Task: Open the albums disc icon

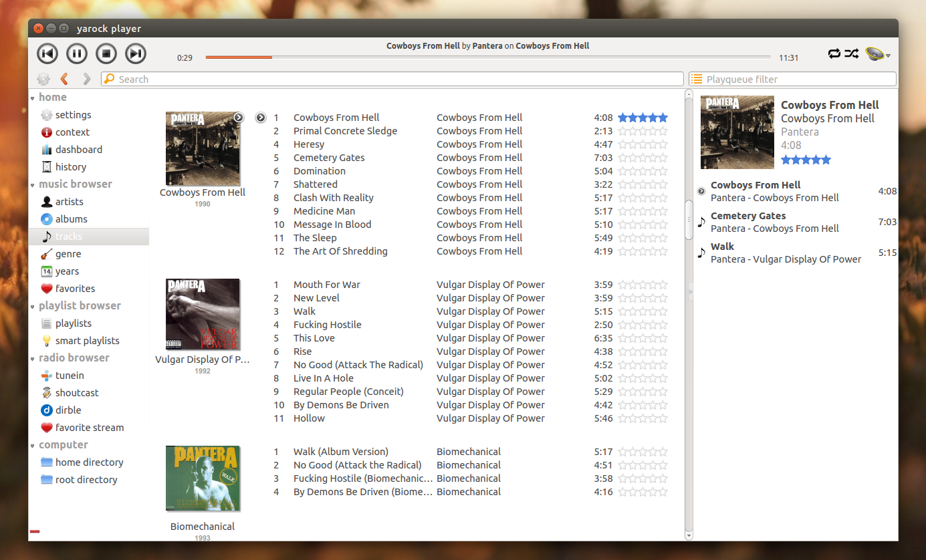Action: point(46,219)
